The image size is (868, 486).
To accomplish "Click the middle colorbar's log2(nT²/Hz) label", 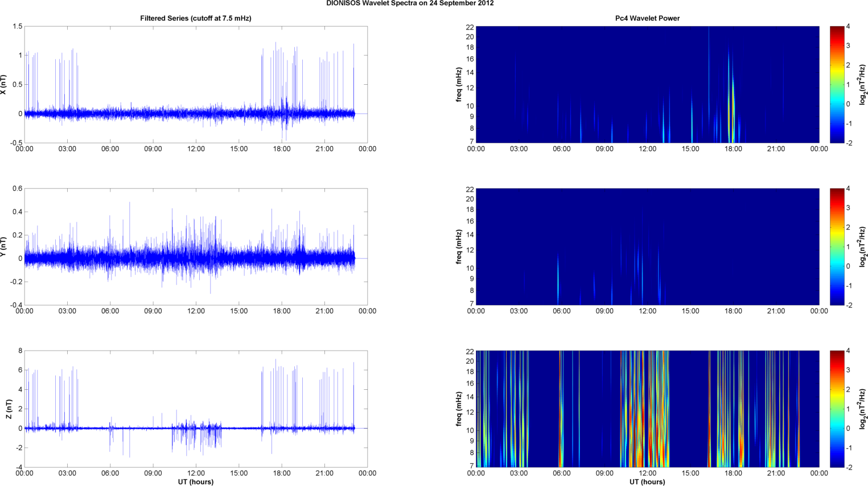I will (x=863, y=246).
